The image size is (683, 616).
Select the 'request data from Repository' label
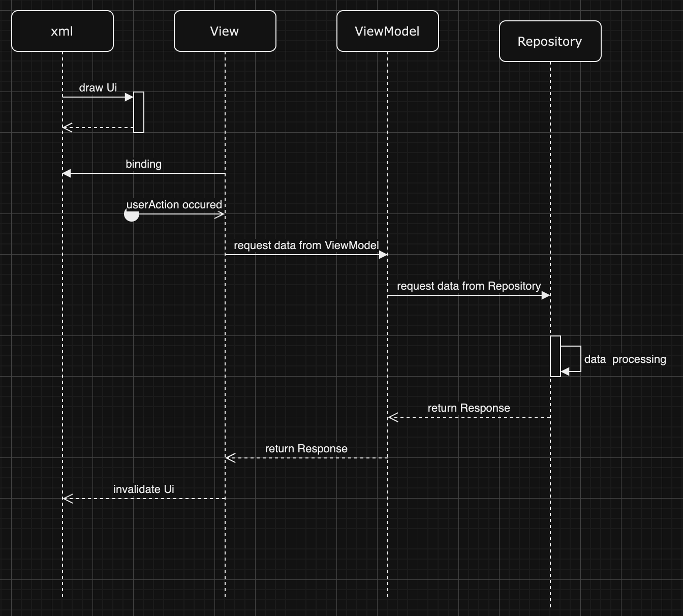tap(469, 286)
